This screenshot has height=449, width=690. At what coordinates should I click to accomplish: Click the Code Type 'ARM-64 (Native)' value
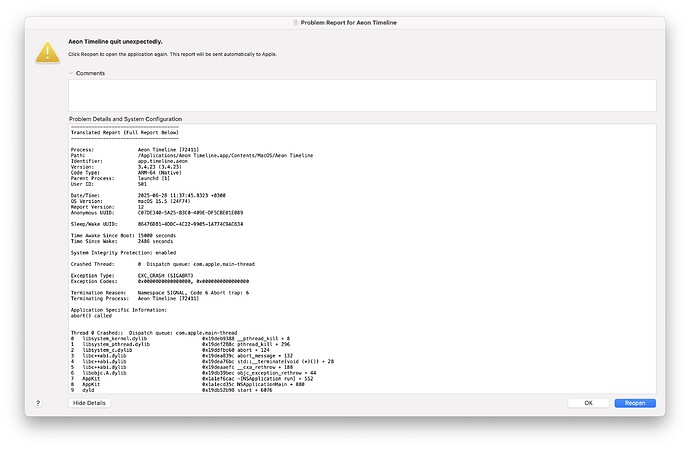(x=160, y=173)
